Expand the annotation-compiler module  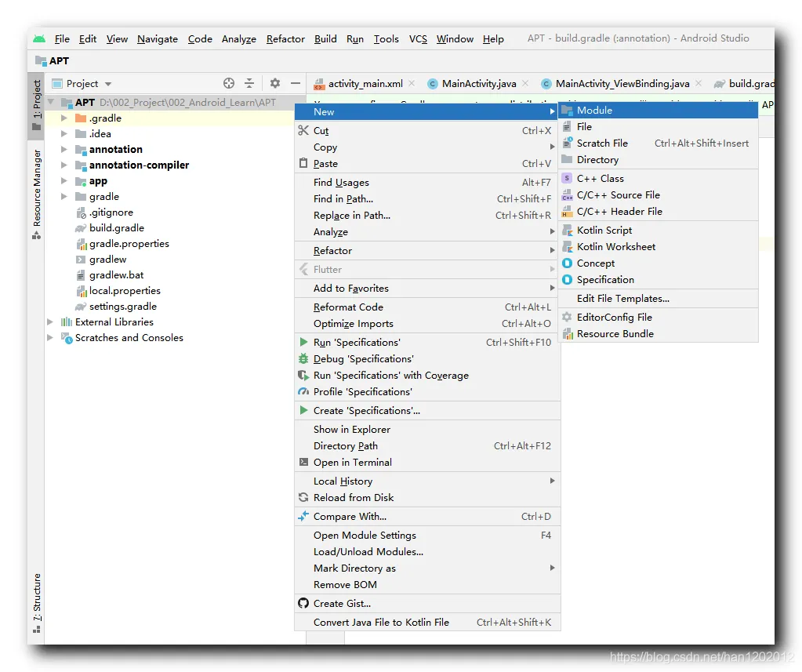(x=64, y=165)
